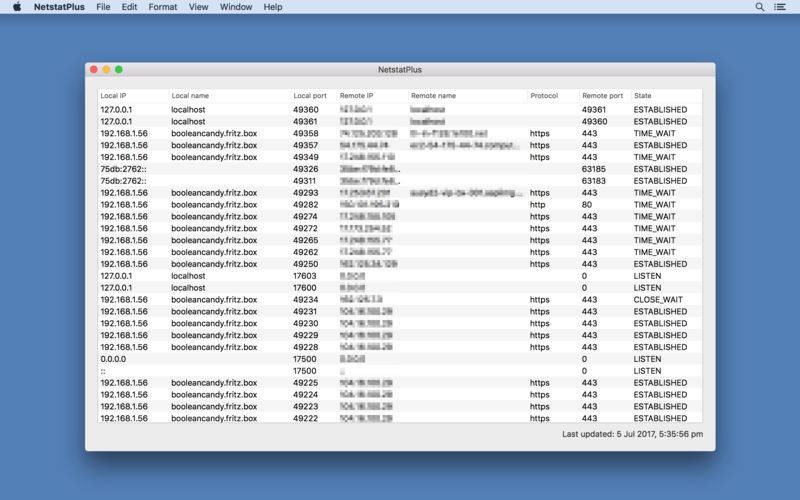Viewport: 800px width, 500px height.
Task: Click the http protocol cell
Action: point(537,205)
